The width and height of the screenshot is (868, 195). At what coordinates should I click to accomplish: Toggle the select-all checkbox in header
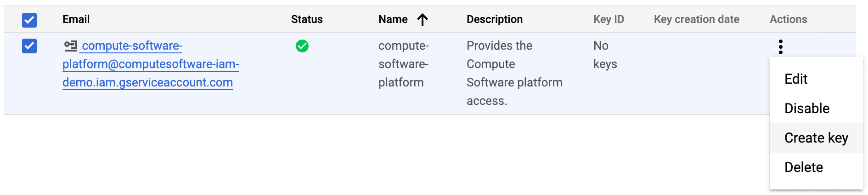(x=29, y=20)
